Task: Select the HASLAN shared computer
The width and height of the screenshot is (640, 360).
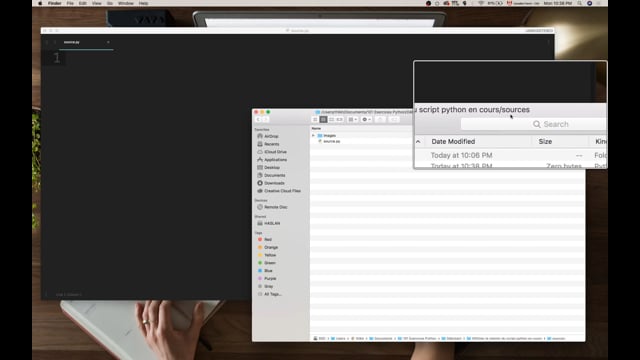Action: [x=269, y=223]
